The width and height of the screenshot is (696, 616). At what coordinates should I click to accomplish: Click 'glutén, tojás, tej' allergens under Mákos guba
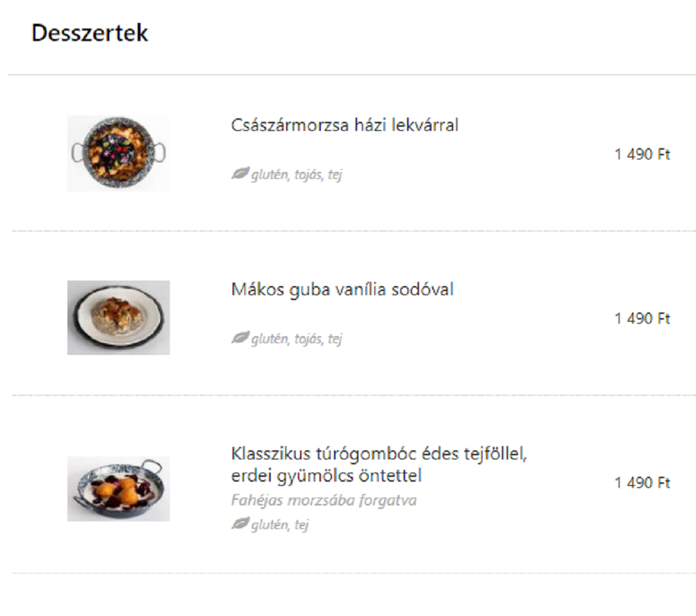296,339
